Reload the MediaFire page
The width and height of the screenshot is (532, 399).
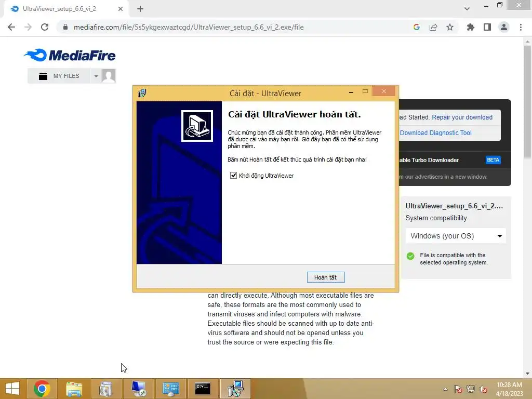pos(45,27)
